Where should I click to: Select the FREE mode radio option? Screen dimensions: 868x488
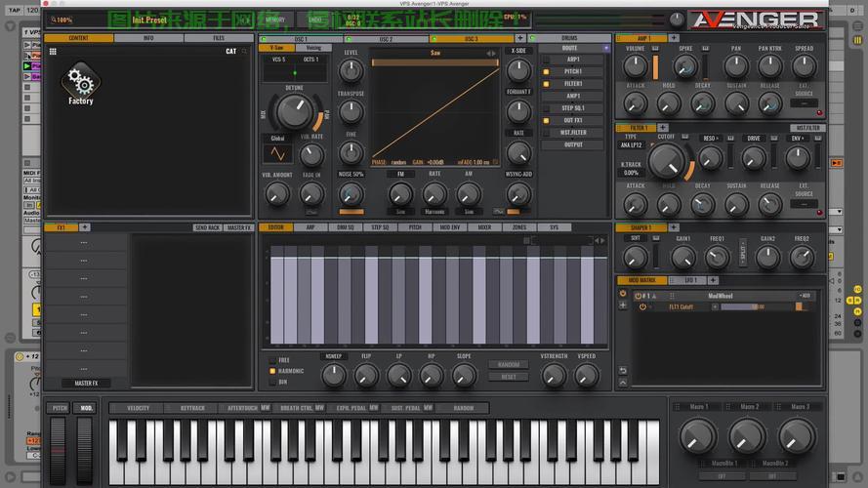click(272, 360)
